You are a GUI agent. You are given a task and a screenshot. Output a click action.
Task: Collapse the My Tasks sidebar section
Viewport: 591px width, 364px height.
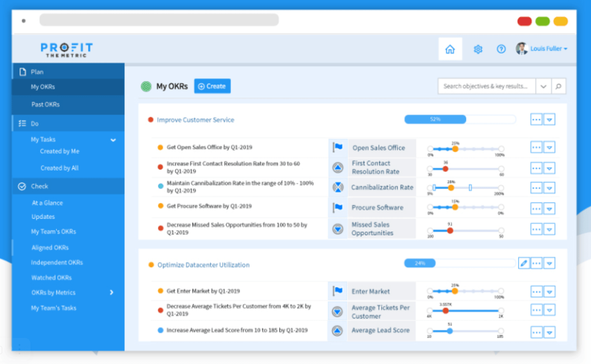[x=113, y=140]
